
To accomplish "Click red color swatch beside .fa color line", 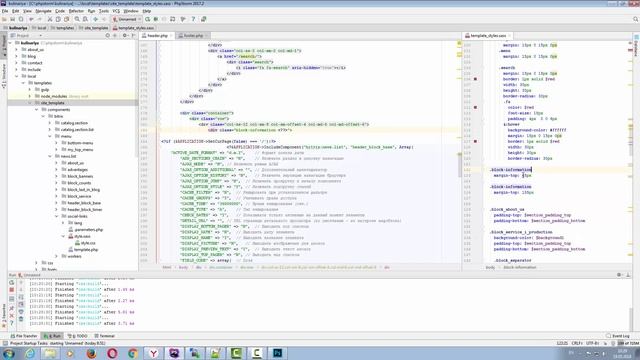I will pos(475,107).
